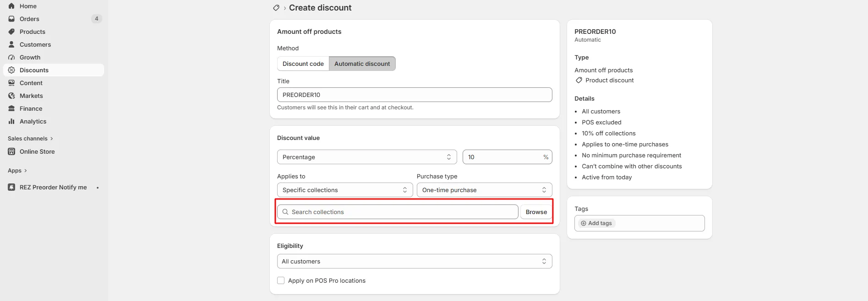Open the Eligibility All customers dropdown

[415, 261]
